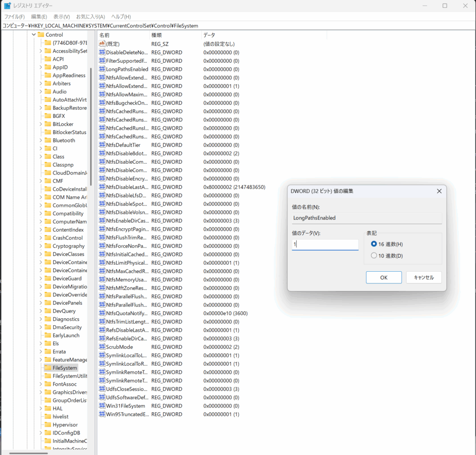Click the icon of NtfsQuotaNotify value
Viewport: 476px width, 455px height.
(x=102, y=313)
